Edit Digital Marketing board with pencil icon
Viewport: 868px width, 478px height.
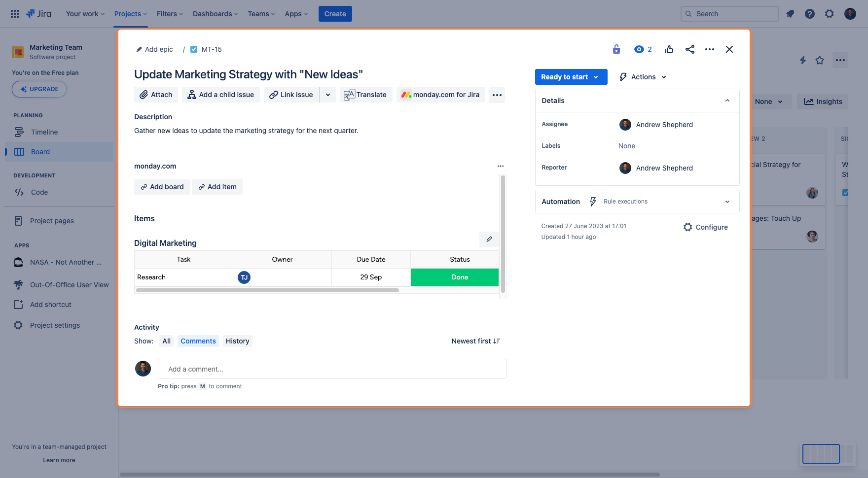[x=489, y=239]
